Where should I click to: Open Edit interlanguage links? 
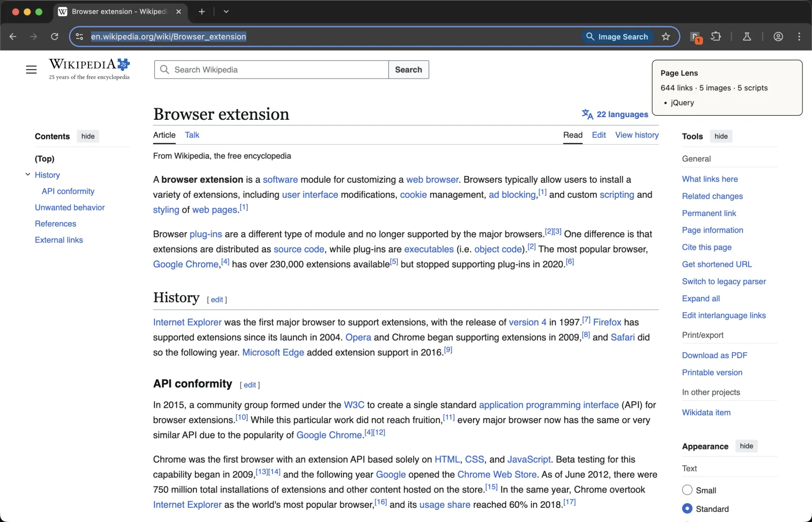pyautogui.click(x=724, y=316)
